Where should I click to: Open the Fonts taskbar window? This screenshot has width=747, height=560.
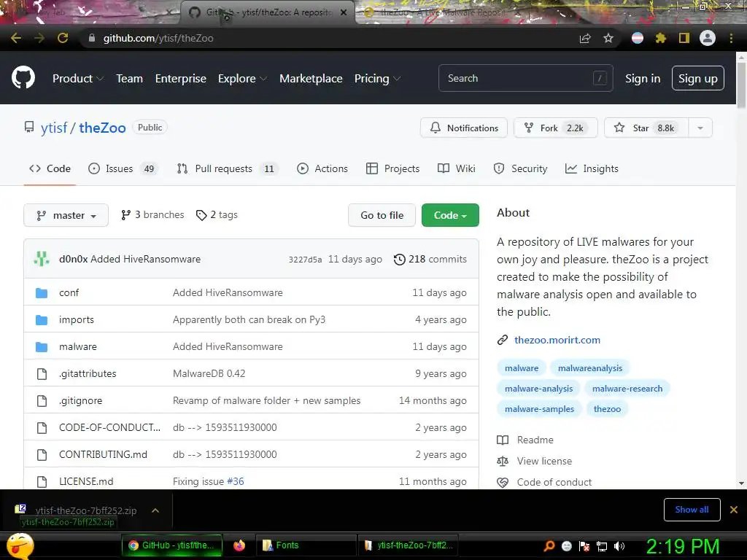[x=306, y=545]
